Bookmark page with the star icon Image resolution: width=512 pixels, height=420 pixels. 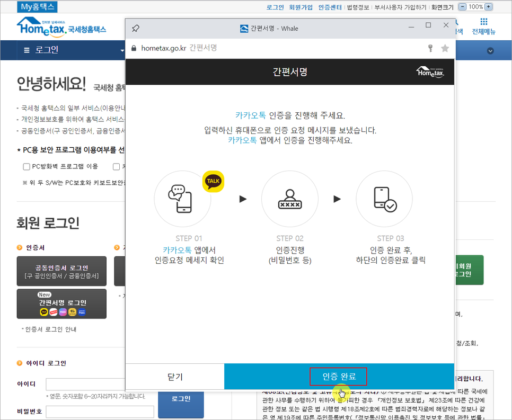tap(445, 48)
